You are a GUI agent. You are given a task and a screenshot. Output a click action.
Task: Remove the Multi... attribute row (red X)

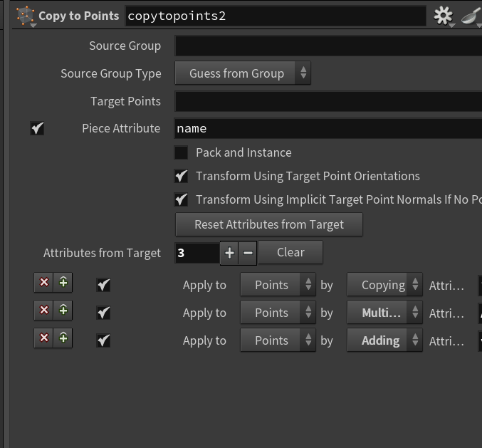tap(44, 310)
